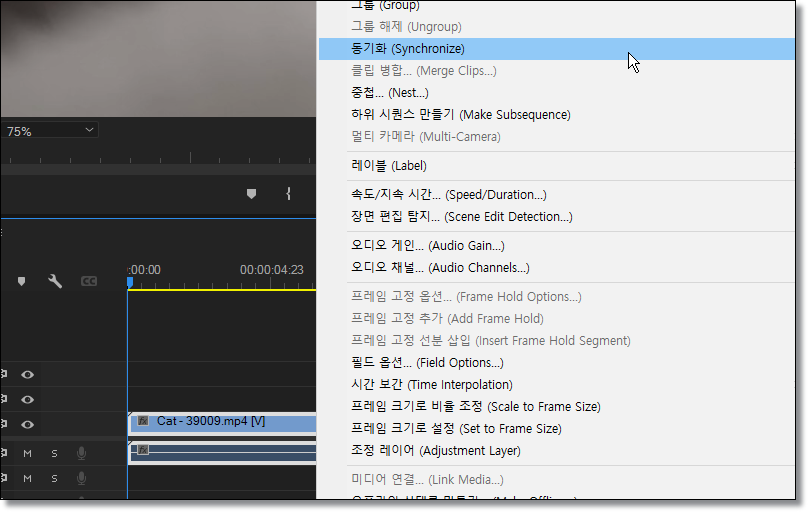Solo audio track containing the Cat audio clip
The width and height of the screenshot is (808, 522).
point(55,453)
